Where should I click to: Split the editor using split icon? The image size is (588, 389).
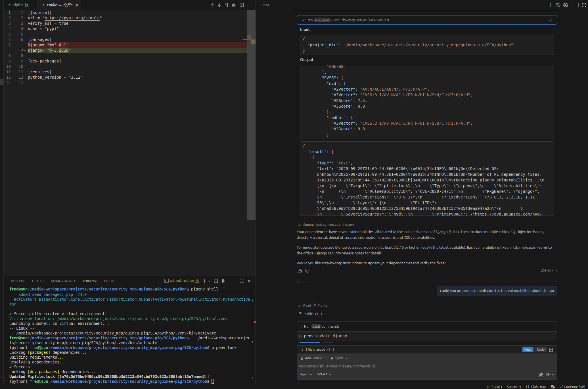(242, 5)
